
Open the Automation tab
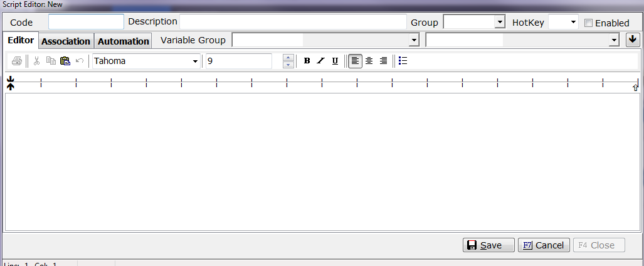click(124, 41)
